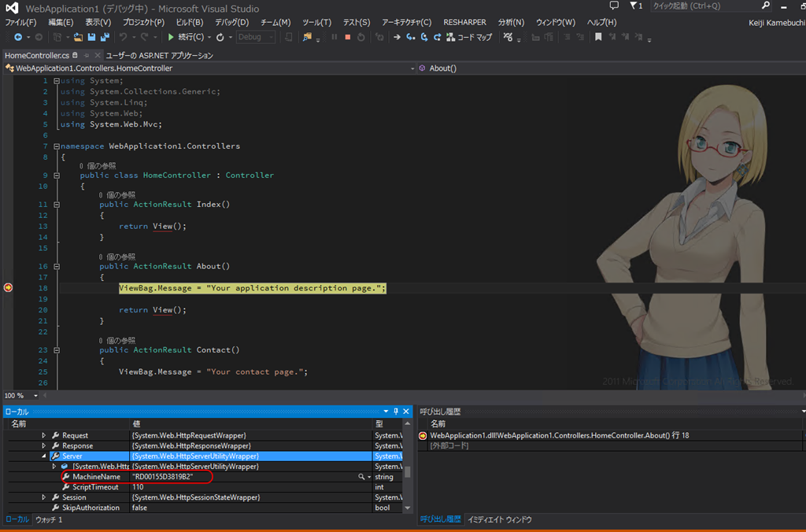Screen dimensions: 806x532
Task: Click the Save All toolbar icon
Action: pyautogui.click(x=105, y=37)
